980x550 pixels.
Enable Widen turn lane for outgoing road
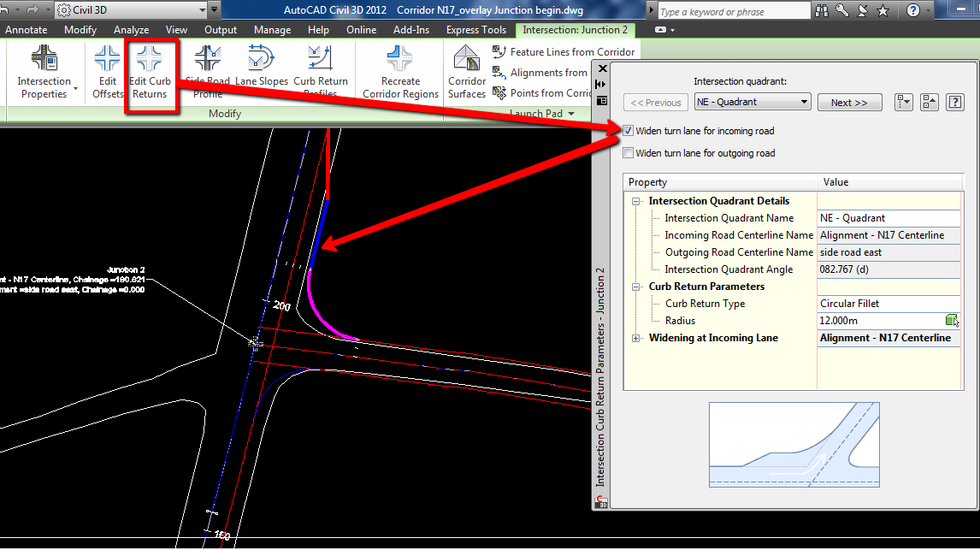tap(629, 153)
